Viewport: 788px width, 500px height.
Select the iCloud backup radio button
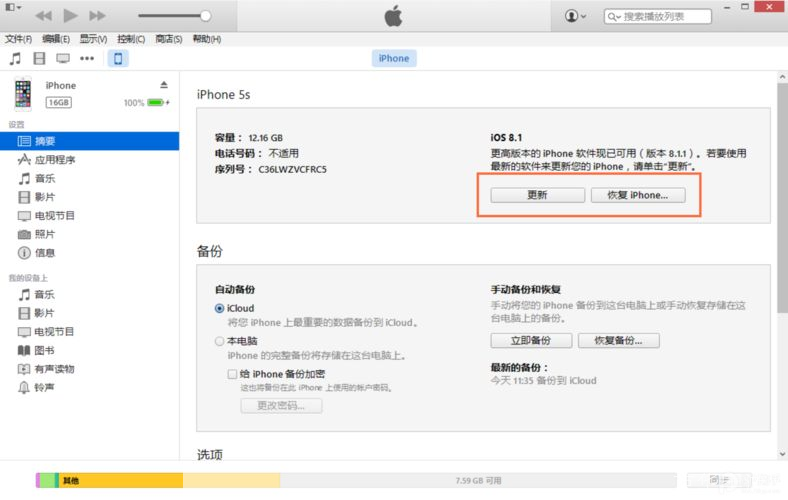[x=219, y=309]
